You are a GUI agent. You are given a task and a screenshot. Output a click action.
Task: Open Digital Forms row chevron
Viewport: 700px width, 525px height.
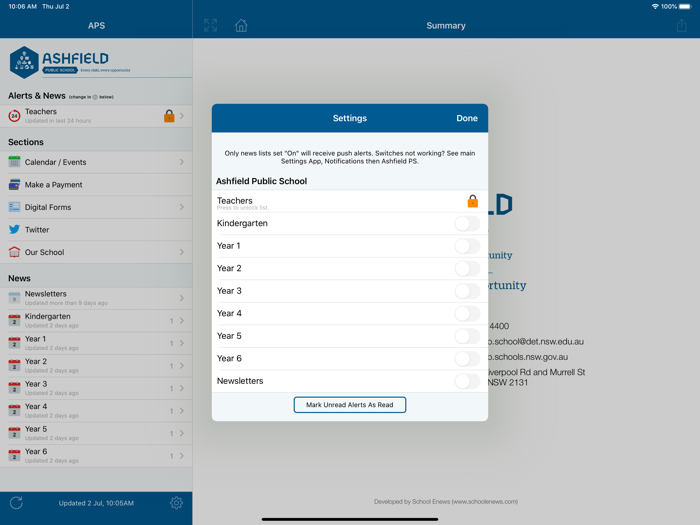(x=182, y=207)
